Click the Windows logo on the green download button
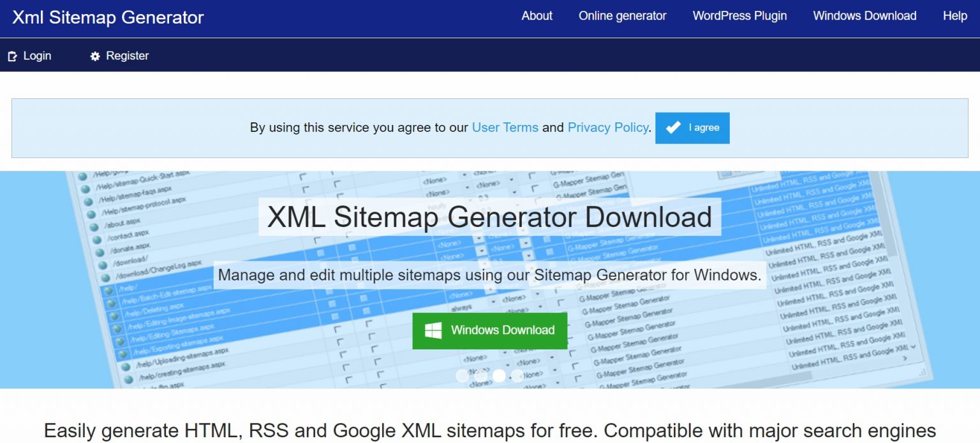Screen dimensions: 980x443 pyautogui.click(x=433, y=330)
